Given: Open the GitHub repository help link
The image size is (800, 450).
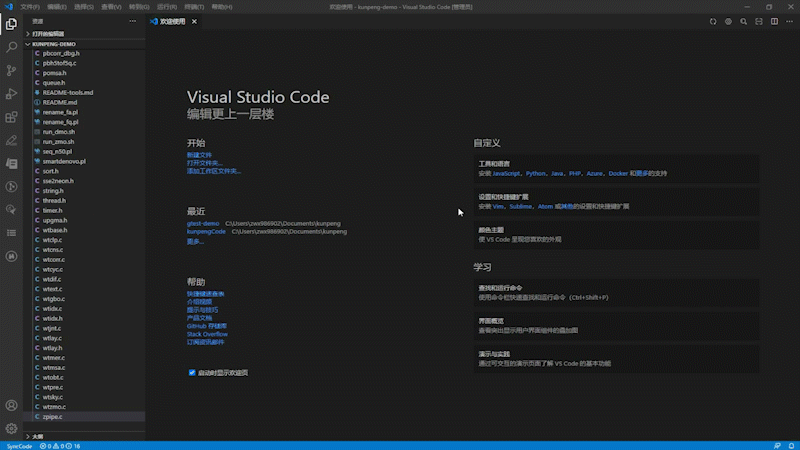Looking at the screenshot, I should [x=207, y=326].
